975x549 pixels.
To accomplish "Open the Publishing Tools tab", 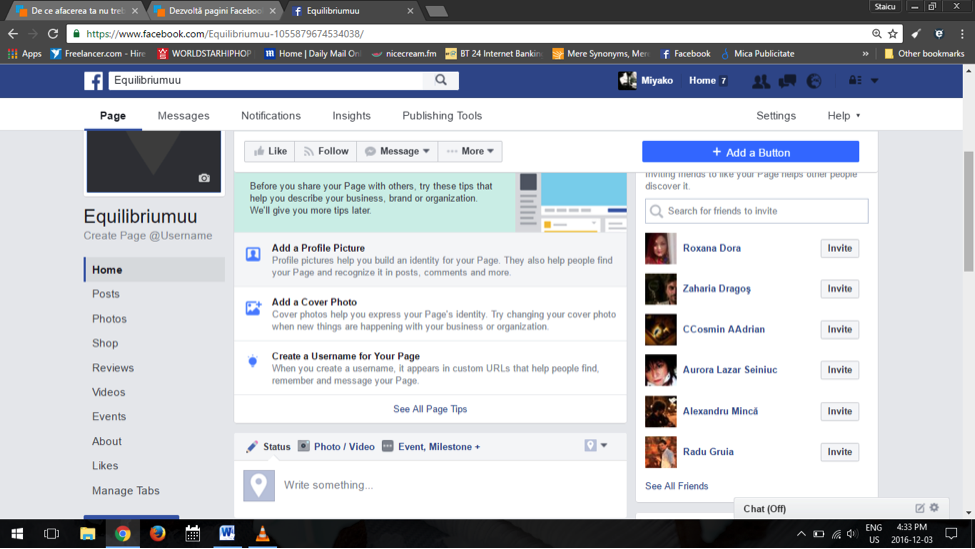I will click(442, 116).
